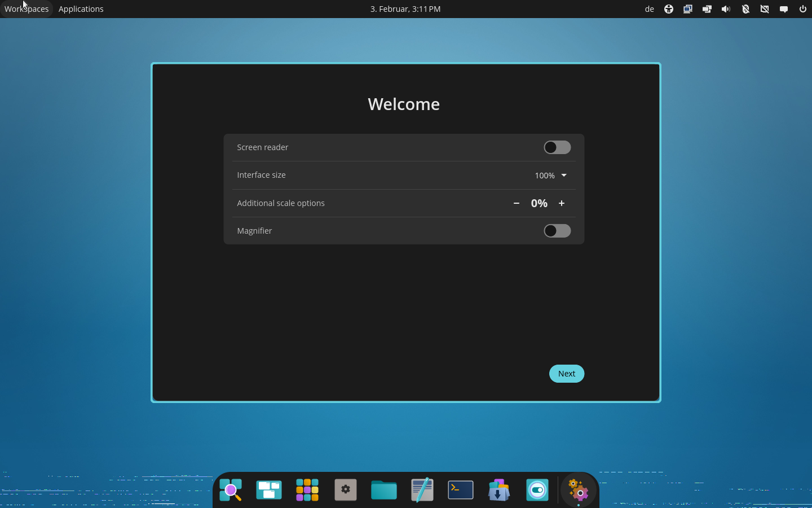Launch the launcher search icon in dock

[231, 490]
